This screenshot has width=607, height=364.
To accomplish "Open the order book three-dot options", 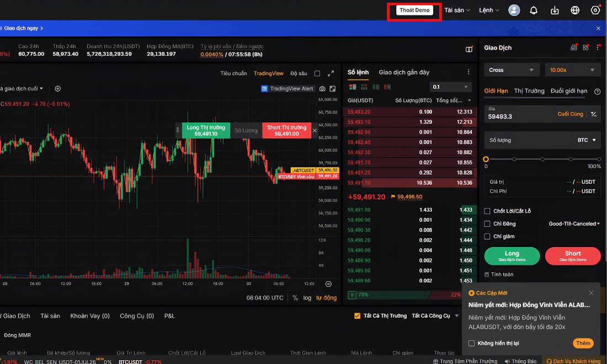I will pos(468,72).
